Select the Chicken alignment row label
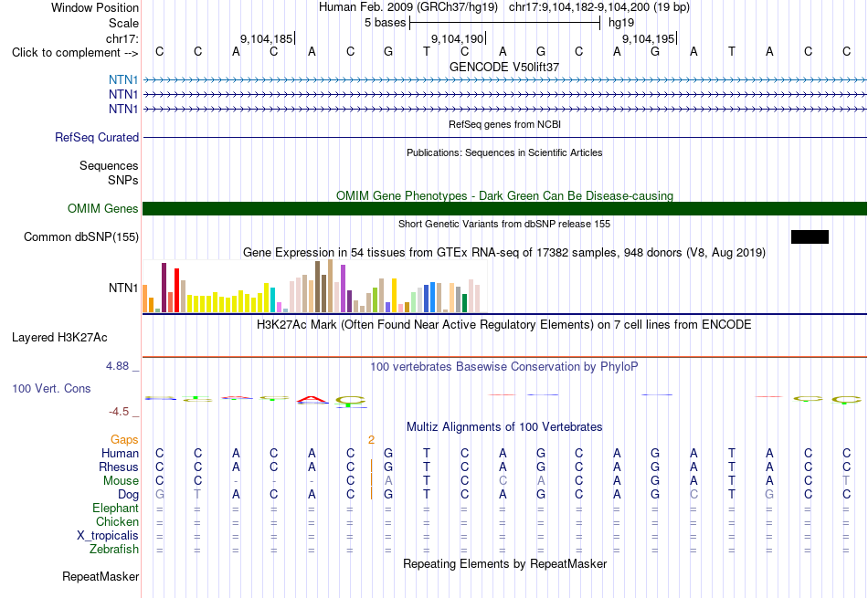Image resolution: width=868 pixels, height=598 pixels. point(117,521)
